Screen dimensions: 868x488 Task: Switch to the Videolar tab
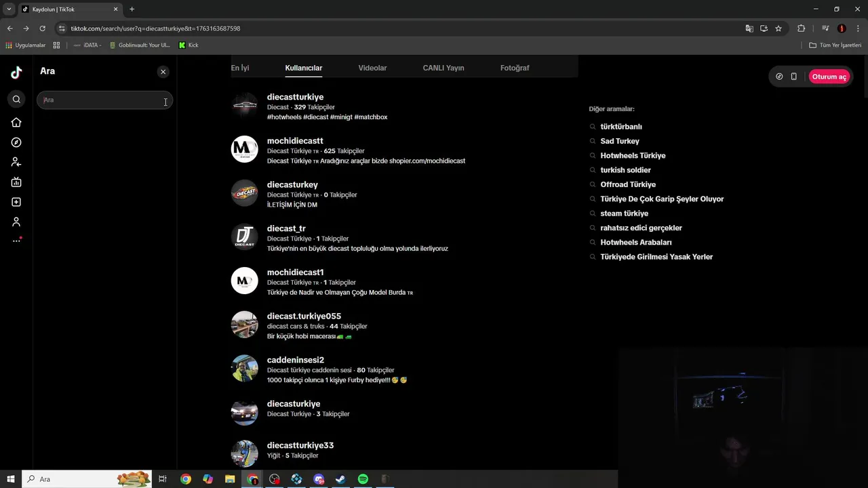coord(372,68)
